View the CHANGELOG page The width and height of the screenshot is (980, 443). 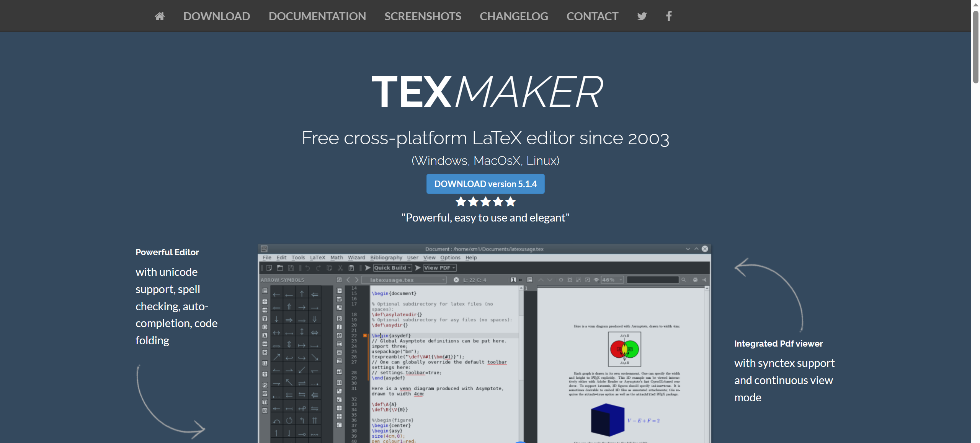[514, 16]
